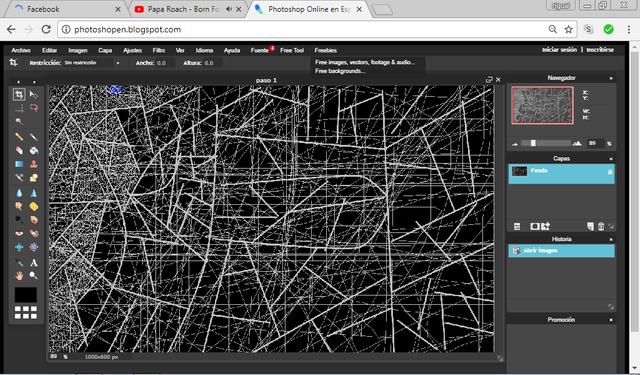Click Free backgrounds menu entry
This screenshot has width=640, height=375.
pos(340,71)
